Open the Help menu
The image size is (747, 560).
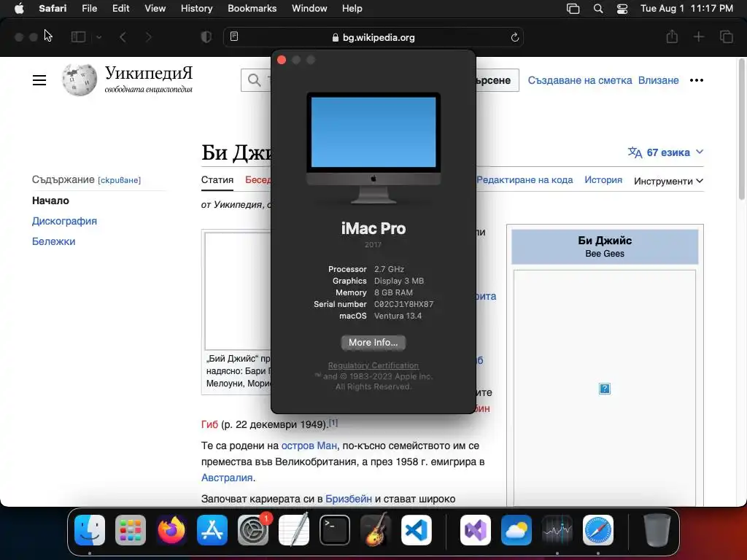(352, 9)
